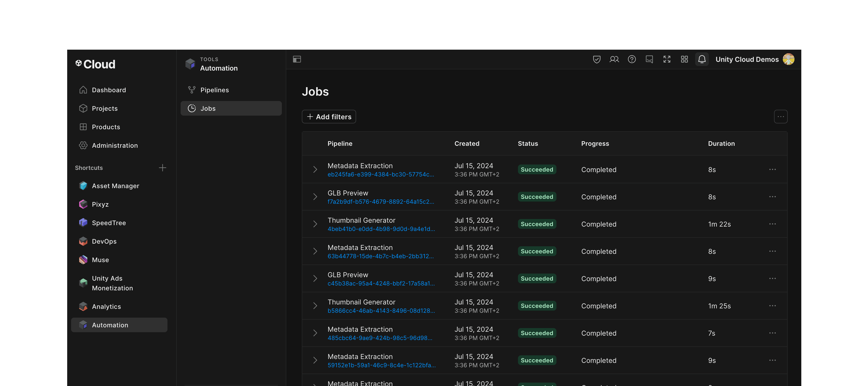Switch to the Pipelines section
This screenshot has width=868, height=386.
point(215,90)
